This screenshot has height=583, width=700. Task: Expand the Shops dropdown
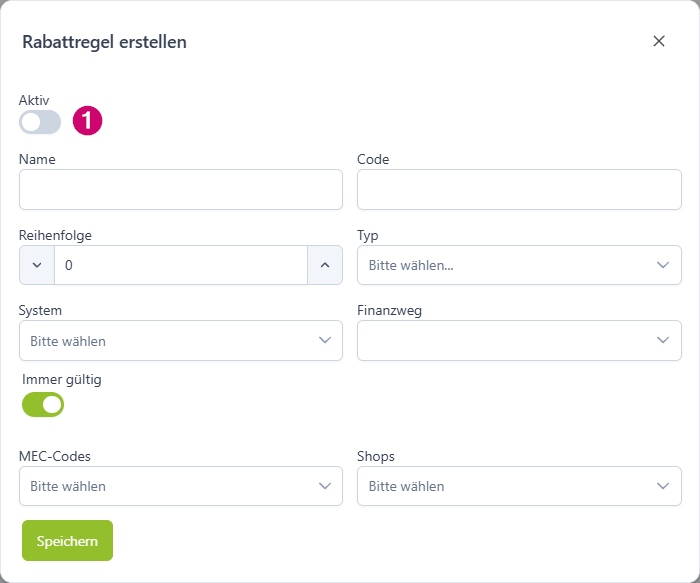519,486
